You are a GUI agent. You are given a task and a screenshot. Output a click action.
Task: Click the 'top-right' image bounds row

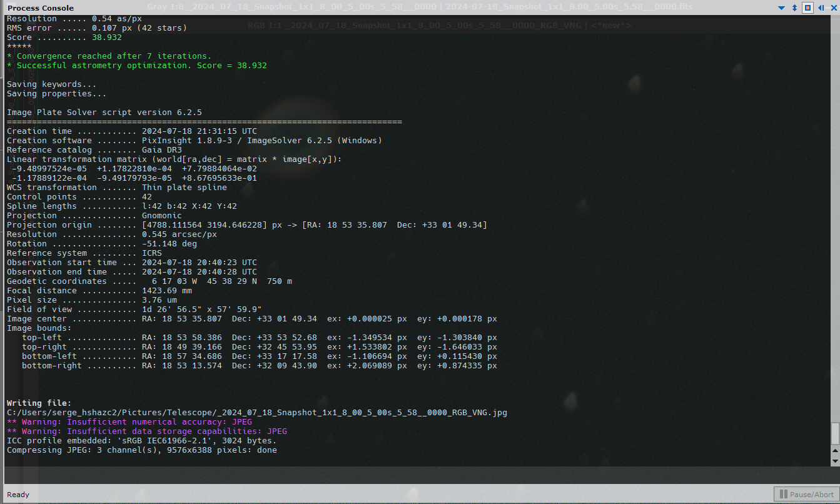[x=260, y=347]
